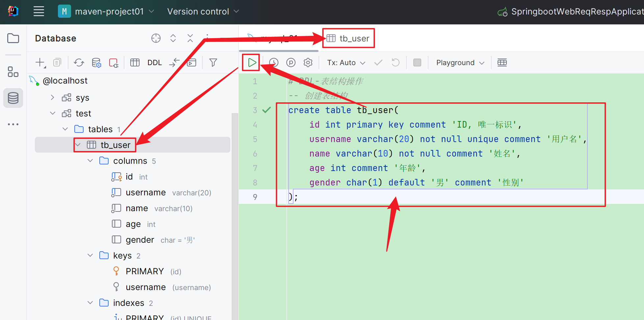
Task: Open the Playground resolve mode dropdown
Action: coord(460,62)
